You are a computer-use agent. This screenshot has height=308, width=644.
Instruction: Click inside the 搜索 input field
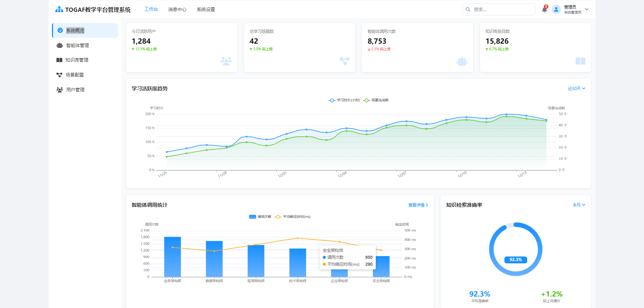point(499,9)
